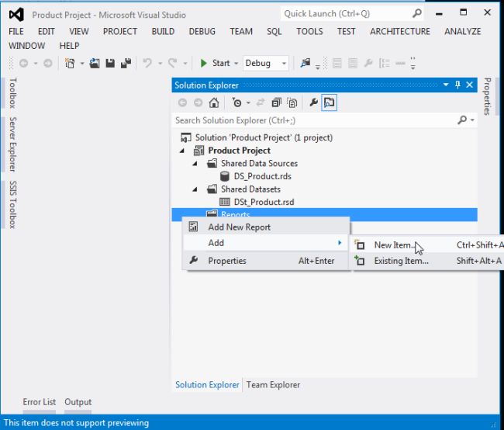Click the Start debugging button

point(214,63)
